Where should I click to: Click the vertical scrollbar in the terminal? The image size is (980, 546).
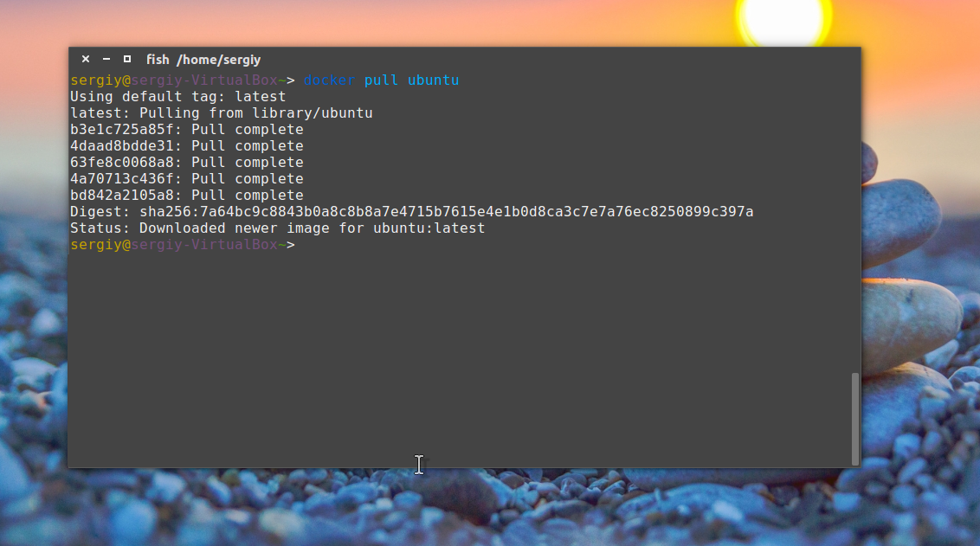click(855, 419)
